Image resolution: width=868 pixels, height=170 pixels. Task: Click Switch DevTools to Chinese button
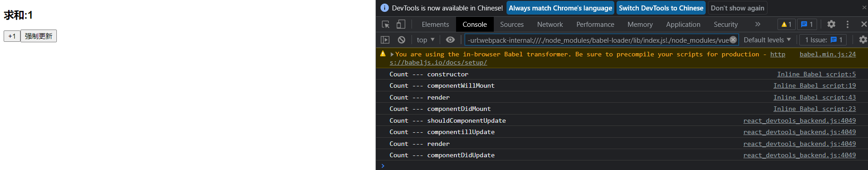pos(661,8)
